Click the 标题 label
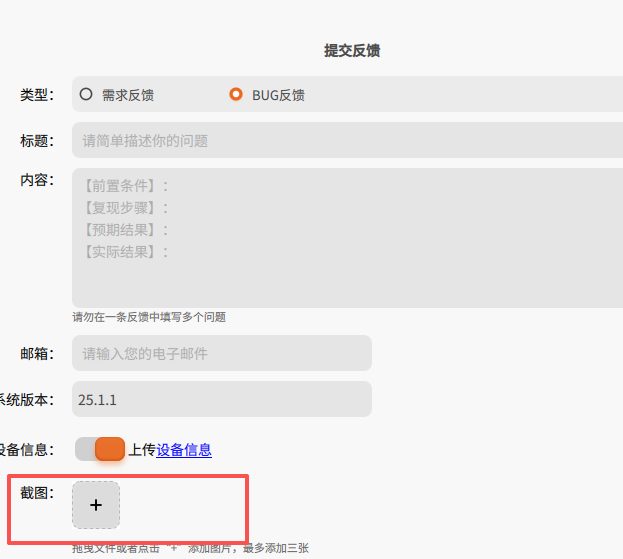This screenshot has width=623, height=559. 37,141
